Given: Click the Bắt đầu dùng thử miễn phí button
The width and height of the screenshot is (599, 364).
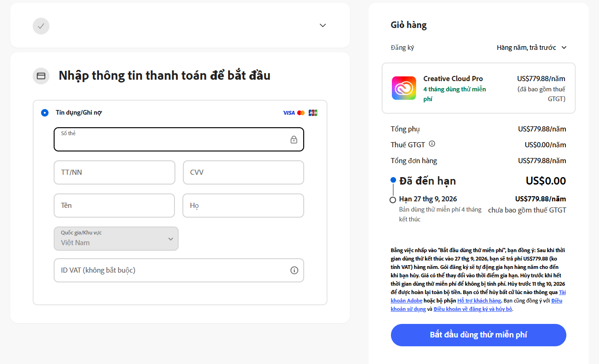Looking at the screenshot, I should tap(479, 335).
